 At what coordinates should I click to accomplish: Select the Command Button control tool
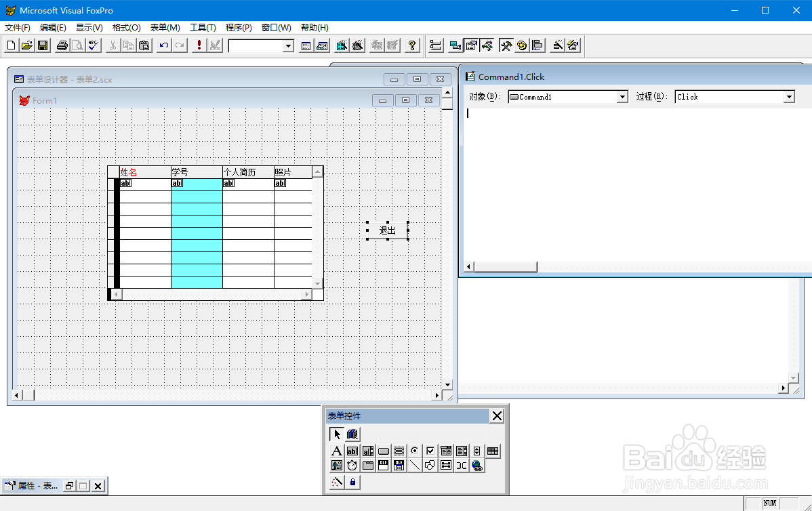pyautogui.click(x=383, y=451)
